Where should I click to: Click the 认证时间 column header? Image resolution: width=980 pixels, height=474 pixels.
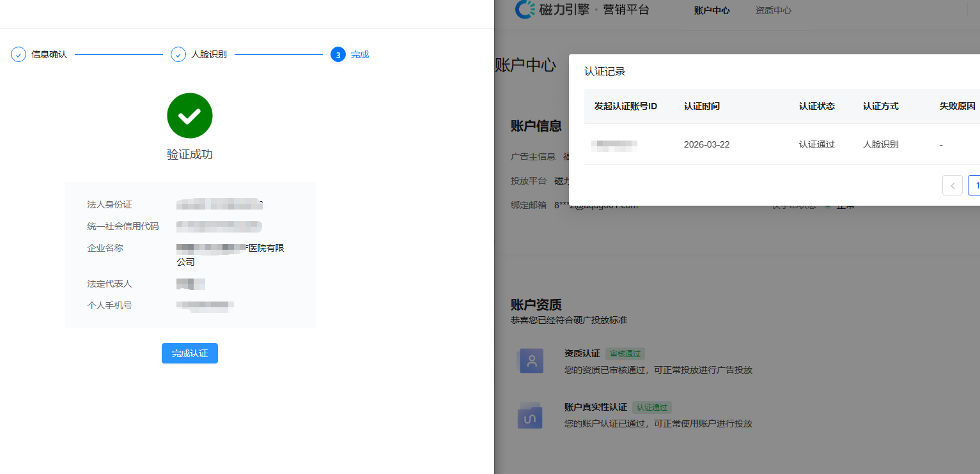[x=702, y=106]
